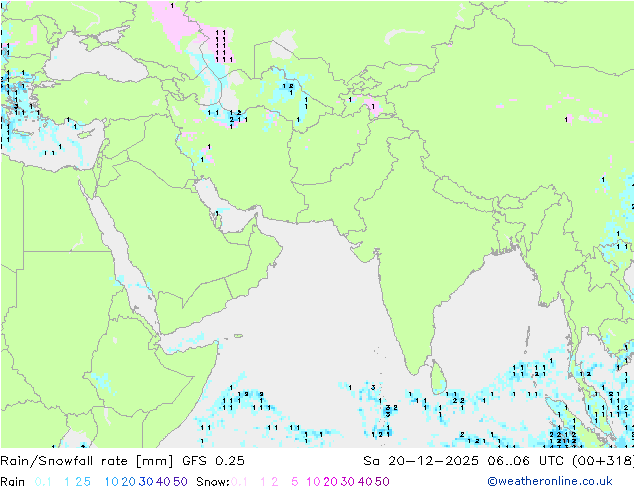Screen dimensions: 634x490
Task: Click the "06..06 UTC" time label
Action: (526, 461)
